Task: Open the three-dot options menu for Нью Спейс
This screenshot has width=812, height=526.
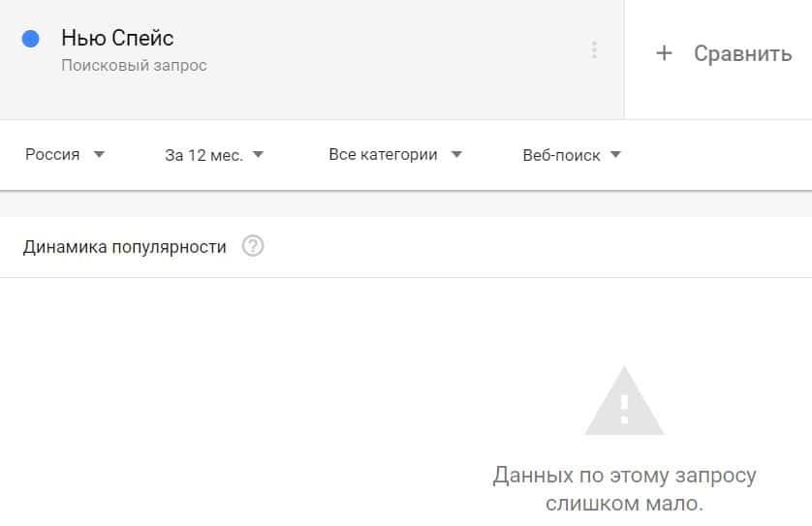Action: (594, 50)
